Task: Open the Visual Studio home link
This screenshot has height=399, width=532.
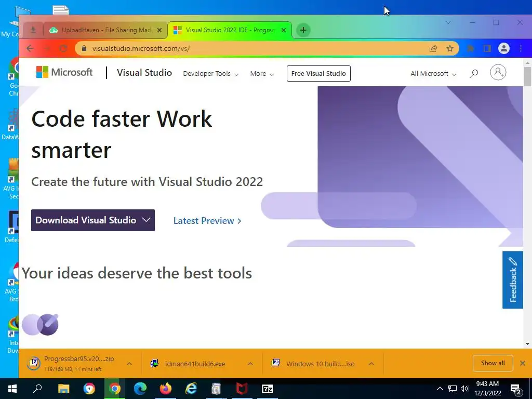Action: point(144,73)
